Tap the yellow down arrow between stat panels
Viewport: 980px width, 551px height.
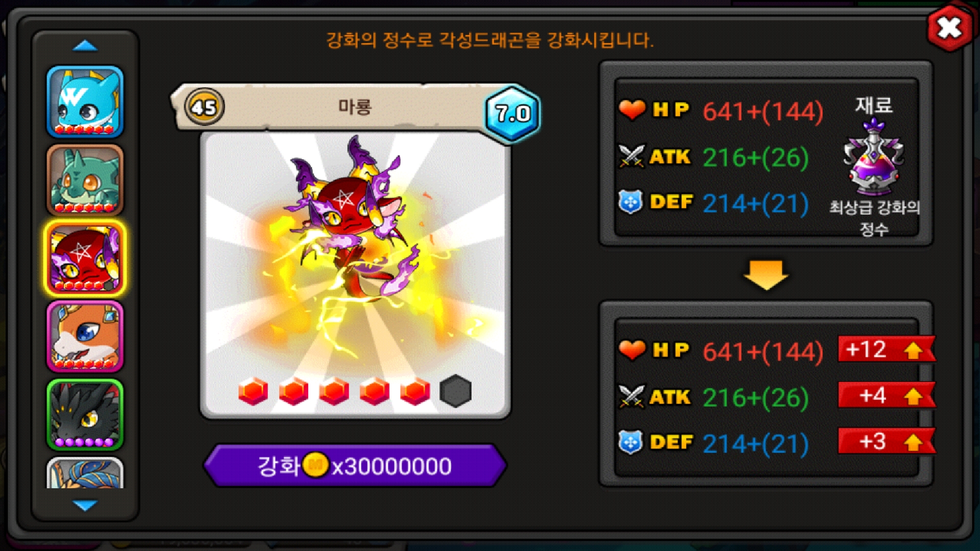pyautogui.click(x=766, y=275)
